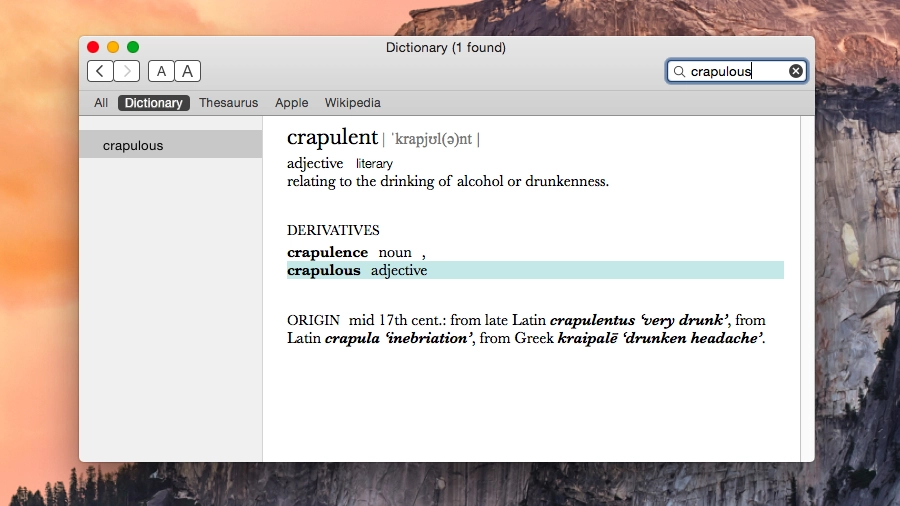Clear the search field text

pyautogui.click(x=796, y=71)
